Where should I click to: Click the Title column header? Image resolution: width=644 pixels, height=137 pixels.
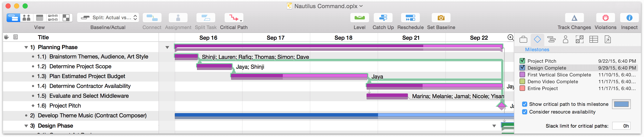pos(43,37)
